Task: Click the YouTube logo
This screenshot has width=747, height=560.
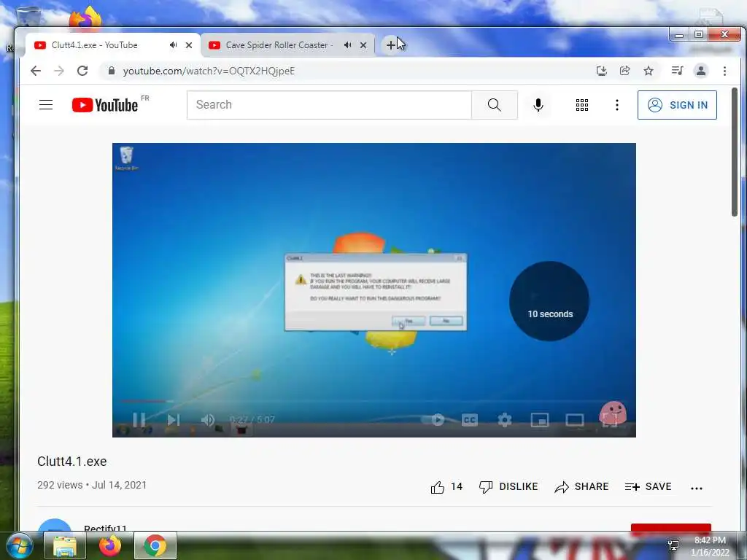Action: (x=105, y=105)
